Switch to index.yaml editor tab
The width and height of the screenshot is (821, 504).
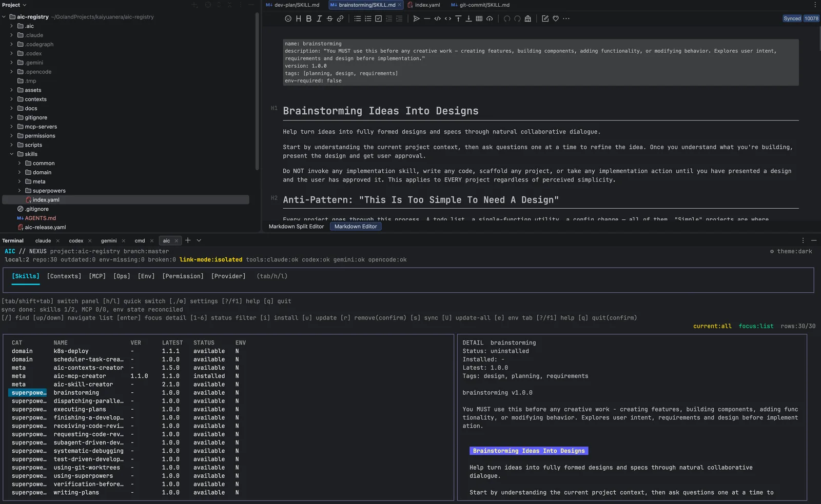424,5
